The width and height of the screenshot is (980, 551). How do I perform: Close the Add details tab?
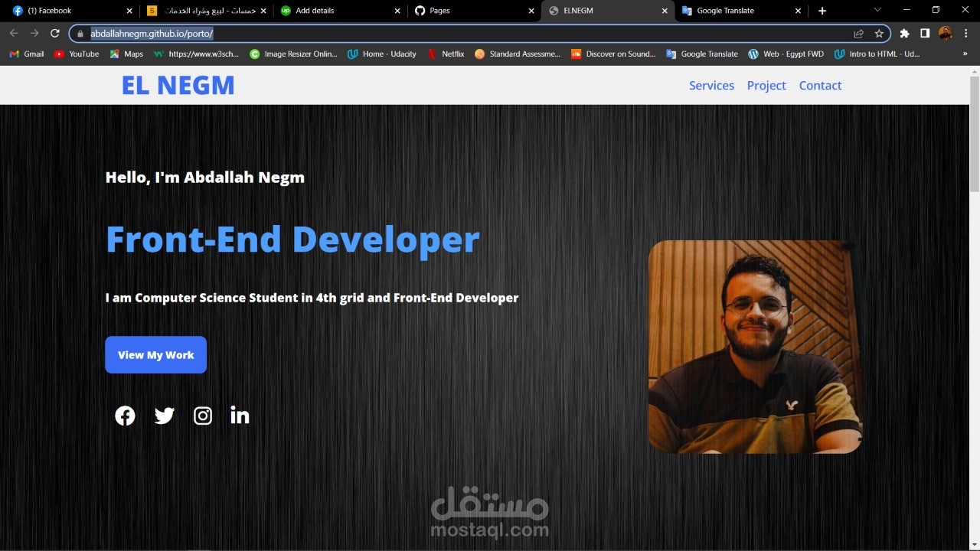(x=397, y=11)
